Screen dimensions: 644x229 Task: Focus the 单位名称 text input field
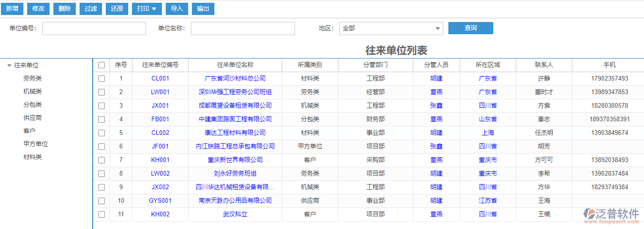click(x=242, y=29)
